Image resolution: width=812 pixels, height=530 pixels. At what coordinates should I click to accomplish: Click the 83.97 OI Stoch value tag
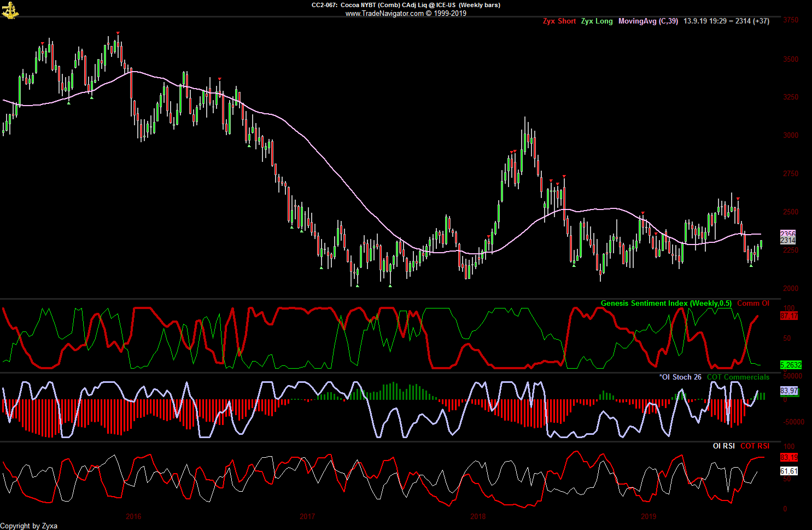pos(789,391)
